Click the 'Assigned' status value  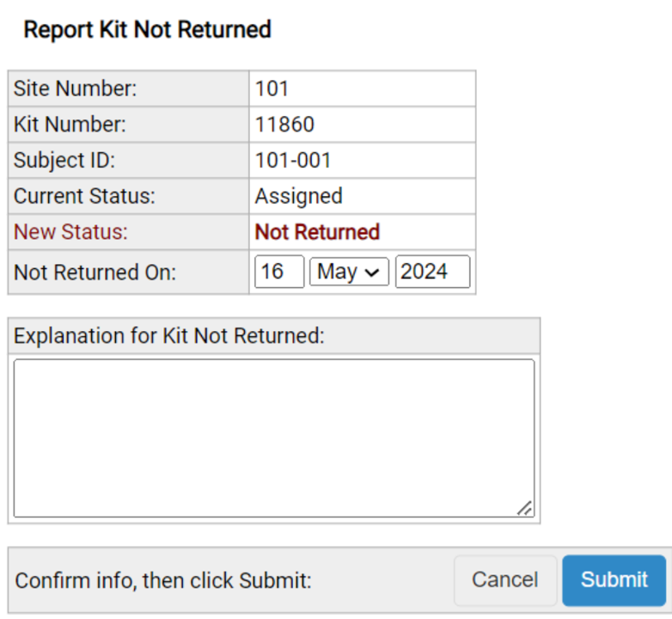tap(298, 196)
